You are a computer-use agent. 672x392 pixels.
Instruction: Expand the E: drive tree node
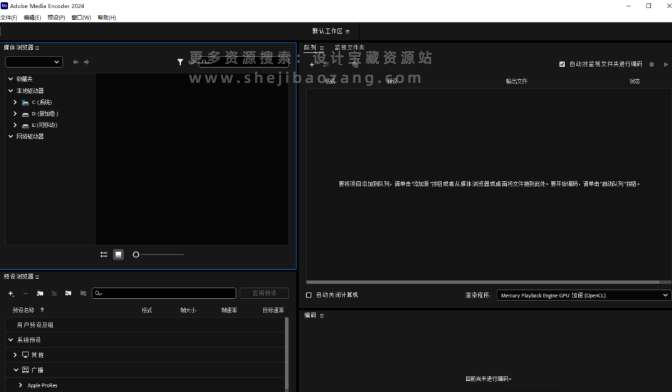[15, 125]
